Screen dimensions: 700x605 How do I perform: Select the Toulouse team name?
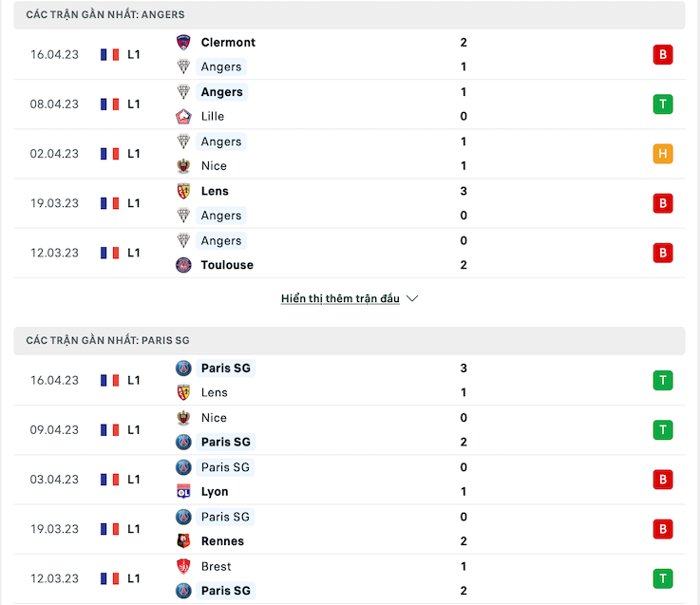coord(227,265)
